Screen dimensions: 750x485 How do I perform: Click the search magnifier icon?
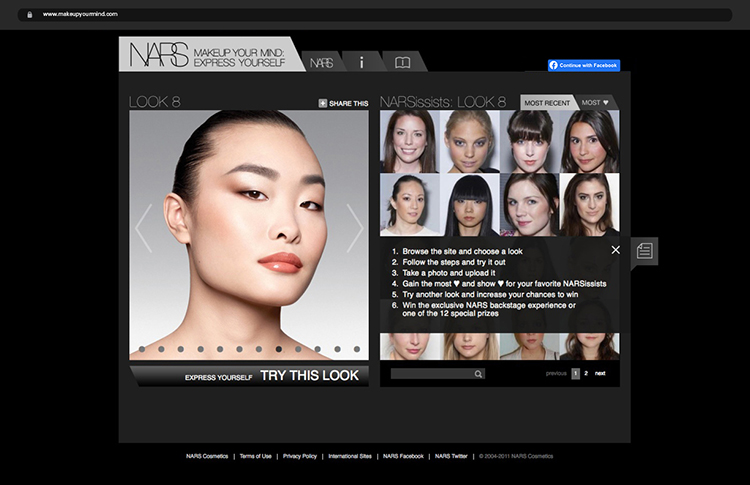click(479, 374)
